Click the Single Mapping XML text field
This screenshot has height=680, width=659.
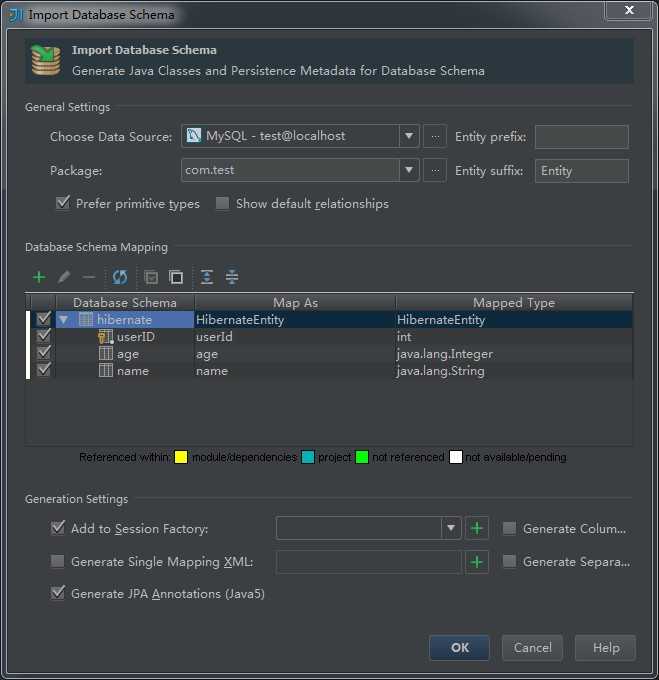coord(369,562)
